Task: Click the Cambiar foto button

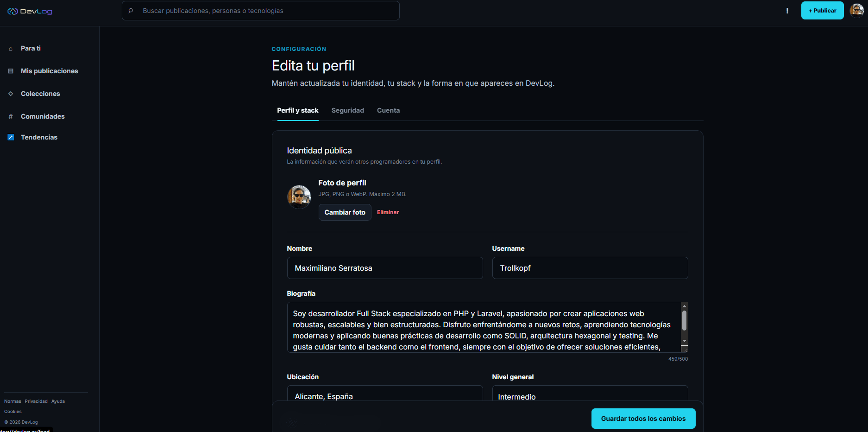Action: pyautogui.click(x=345, y=212)
